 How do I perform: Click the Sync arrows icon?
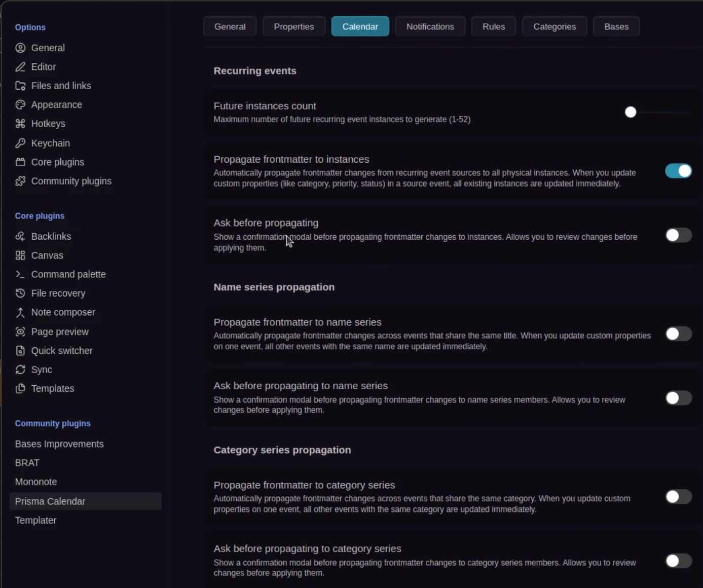pyautogui.click(x=20, y=370)
